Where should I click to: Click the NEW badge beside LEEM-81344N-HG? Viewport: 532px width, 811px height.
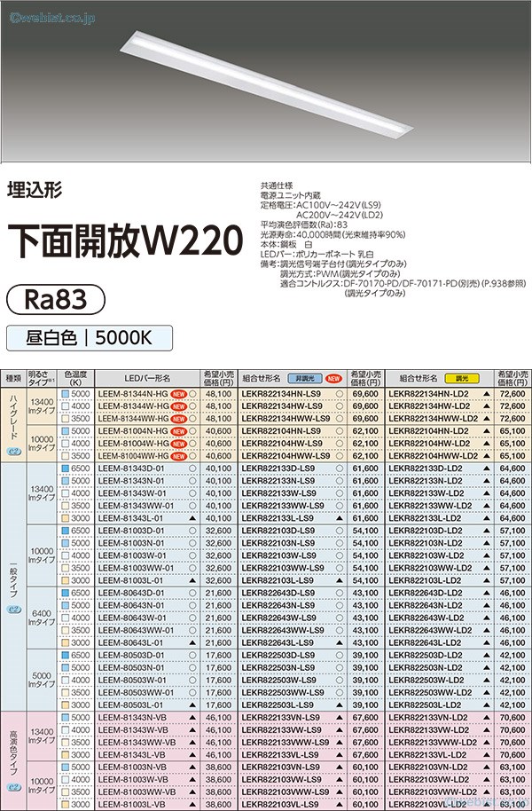178,394
